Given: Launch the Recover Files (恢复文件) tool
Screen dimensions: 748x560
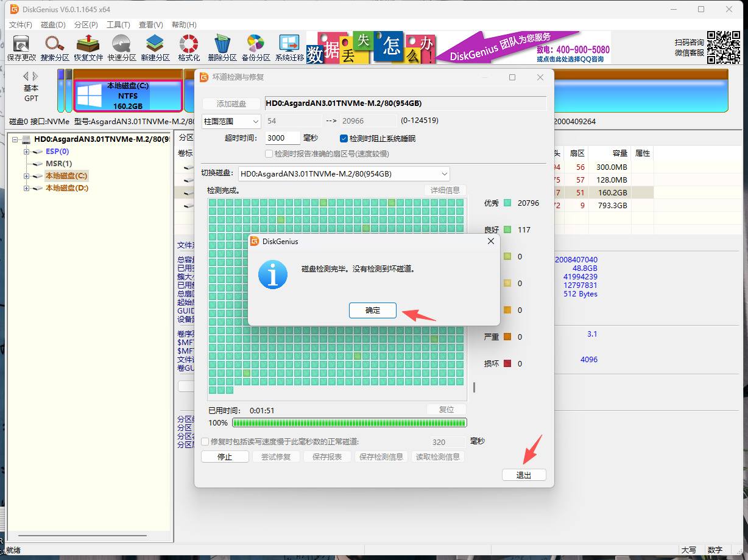Looking at the screenshot, I should [88, 48].
